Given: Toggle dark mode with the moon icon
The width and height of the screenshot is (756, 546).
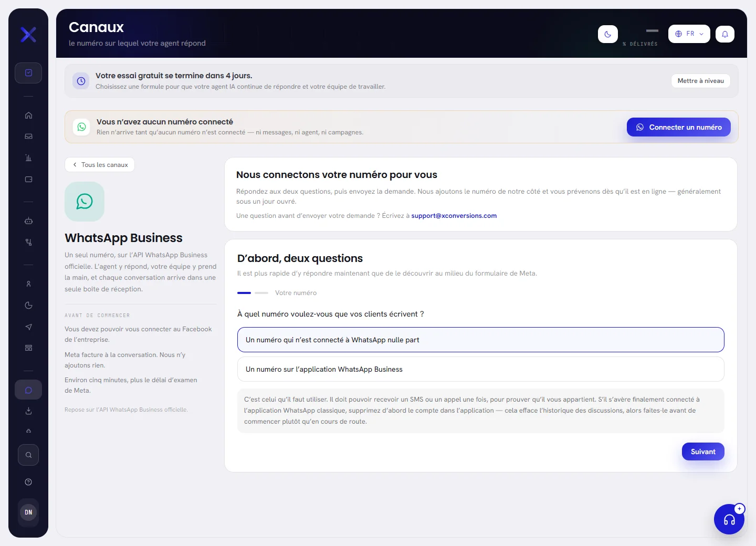Looking at the screenshot, I should pyautogui.click(x=608, y=34).
